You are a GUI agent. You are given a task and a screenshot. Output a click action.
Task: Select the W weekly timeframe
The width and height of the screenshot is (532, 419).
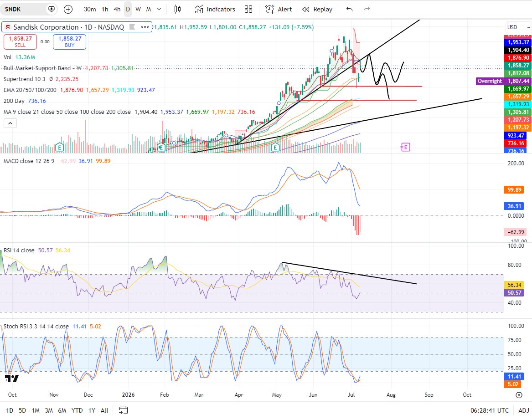tap(138, 9)
